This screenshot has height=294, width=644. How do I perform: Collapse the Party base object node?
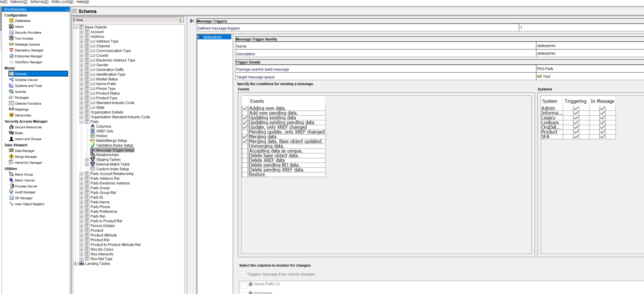click(x=81, y=122)
